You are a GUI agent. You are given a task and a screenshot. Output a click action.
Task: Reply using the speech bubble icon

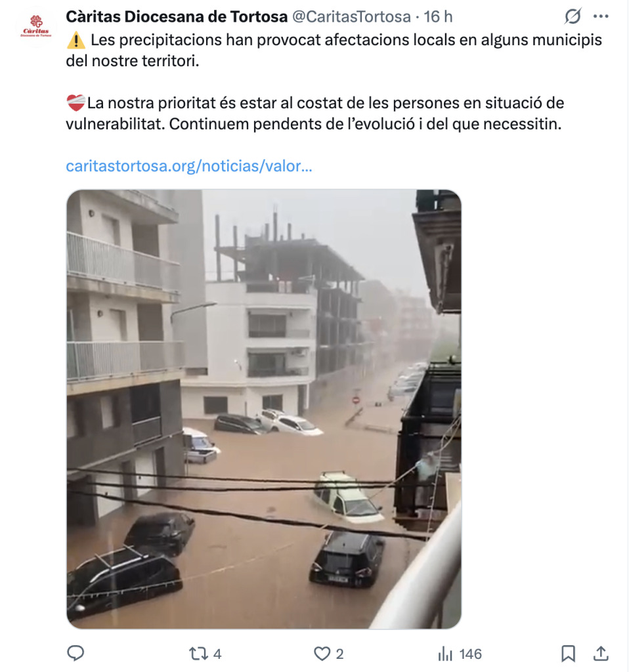pos(76,654)
